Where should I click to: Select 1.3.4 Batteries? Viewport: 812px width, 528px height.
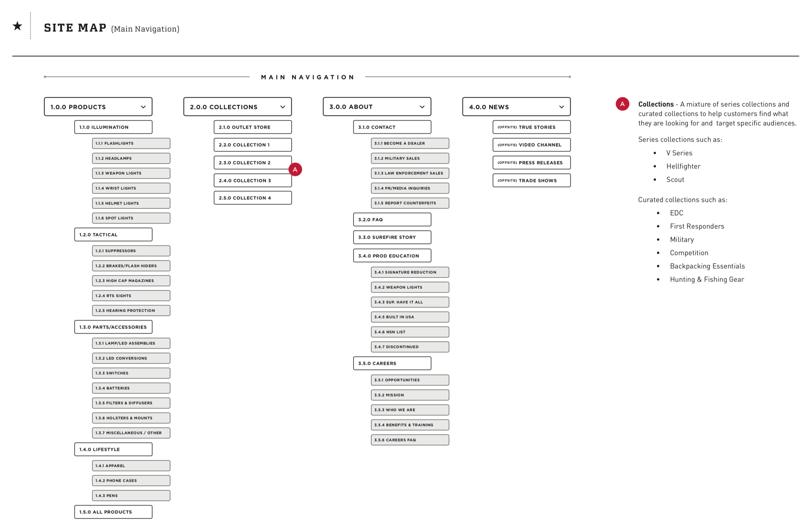click(131, 388)
